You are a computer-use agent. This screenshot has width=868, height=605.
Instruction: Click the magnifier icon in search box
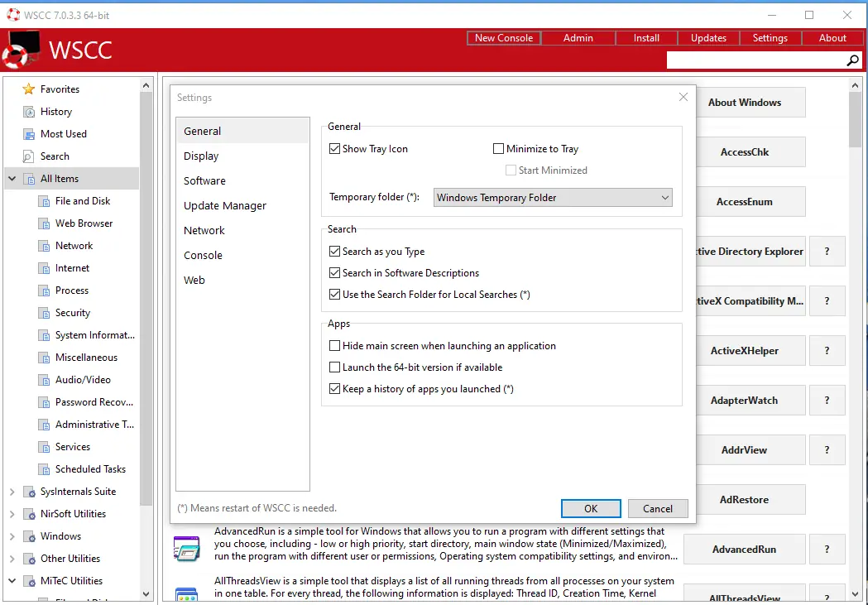click(x=853, y=60)
